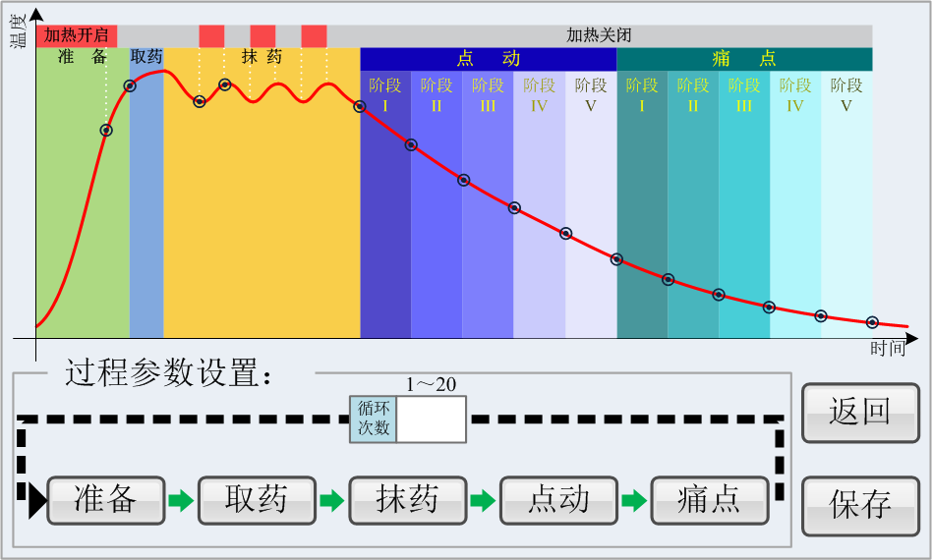
Task: Click the red 加热开启 label
Action: [x=77, y=35]
